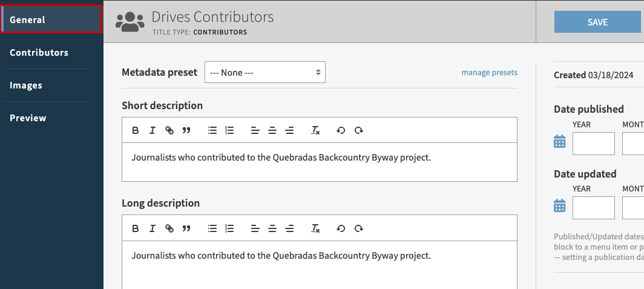
Task: Undo in Long description toolbar
Action: coord(341,228)
